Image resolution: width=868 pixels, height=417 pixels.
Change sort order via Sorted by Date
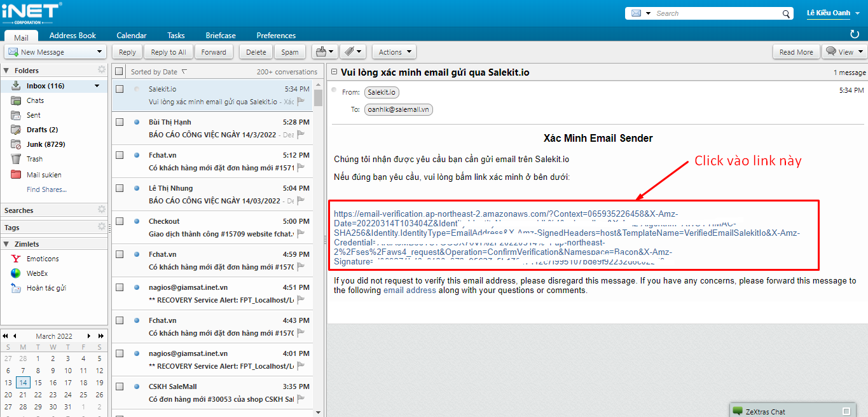point(159,72)
